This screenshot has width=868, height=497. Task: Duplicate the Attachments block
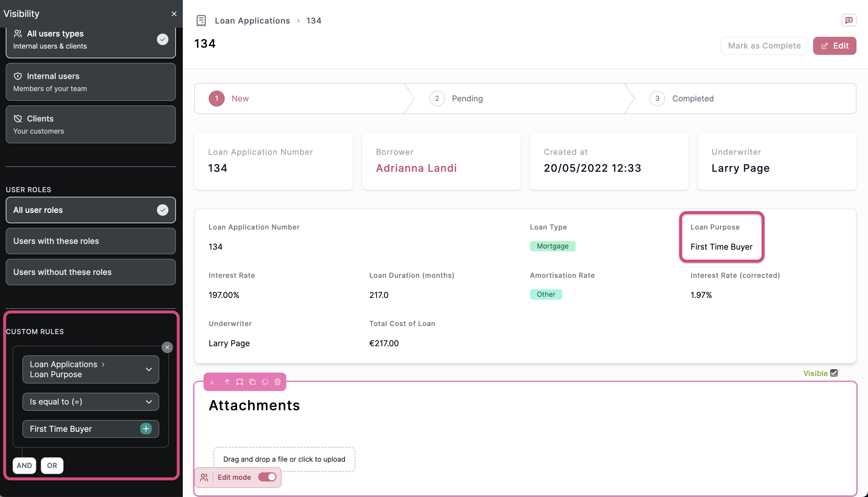pos(252,382)
